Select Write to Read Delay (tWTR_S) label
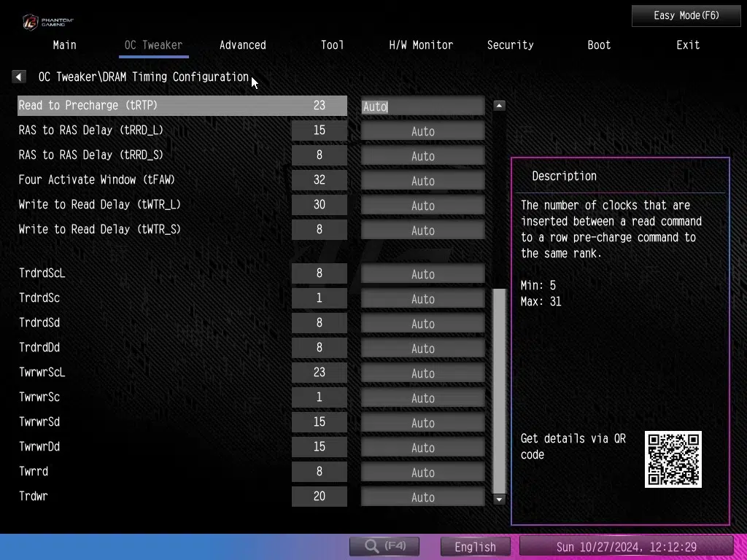Viewport: 747px width, 560px height. tap(99, 229)
